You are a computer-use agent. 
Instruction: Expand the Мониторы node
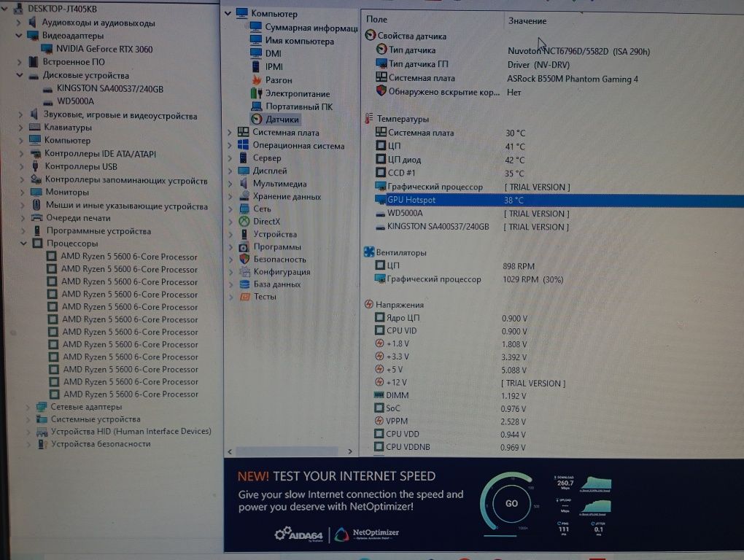coord(23,192)
